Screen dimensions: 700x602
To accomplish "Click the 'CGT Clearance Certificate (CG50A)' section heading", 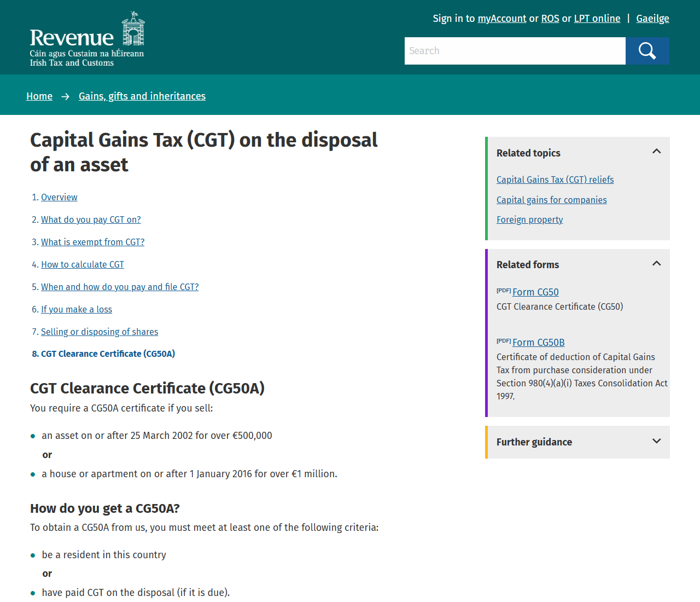I will [147, 388].
